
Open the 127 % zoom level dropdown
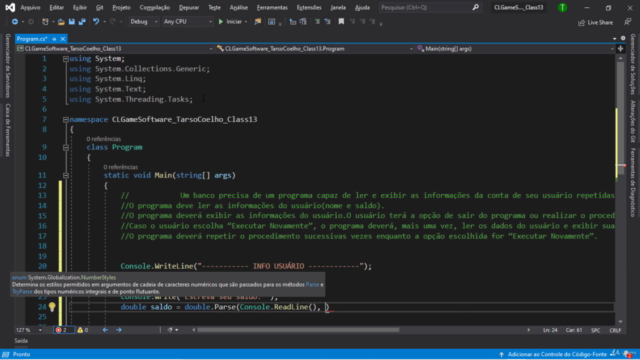click(29, 330)
